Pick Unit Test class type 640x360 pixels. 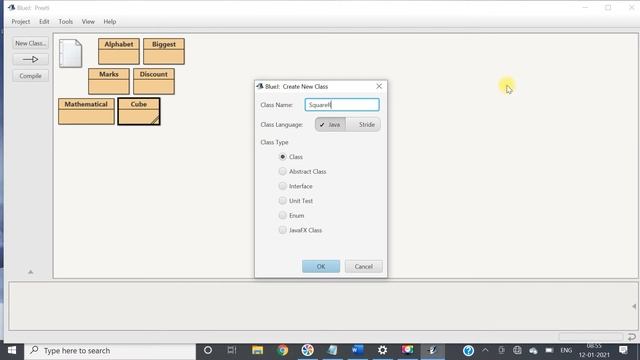282,201
